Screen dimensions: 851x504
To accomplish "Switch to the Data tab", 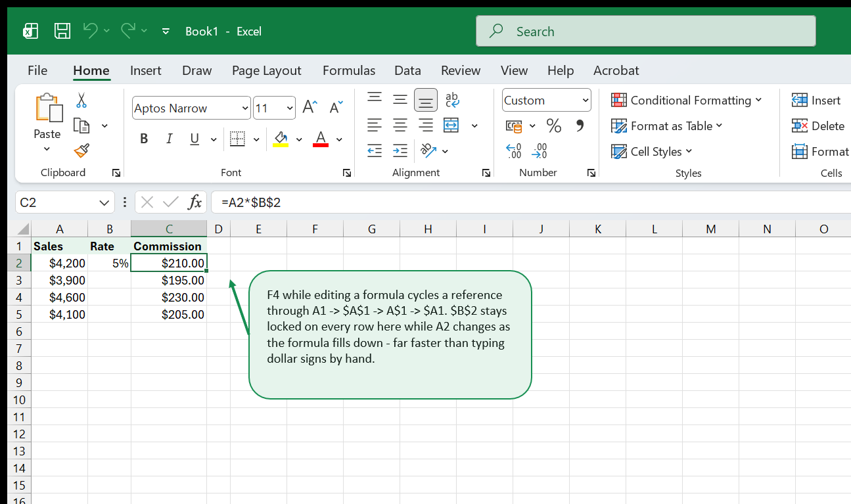I will 407,70.
